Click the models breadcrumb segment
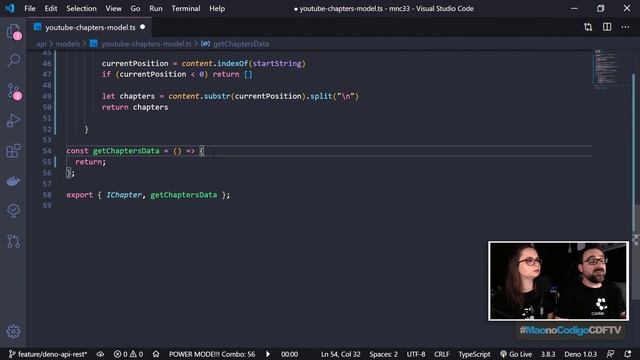The height and width of the screenshot is (360, 640). (68, 44)
